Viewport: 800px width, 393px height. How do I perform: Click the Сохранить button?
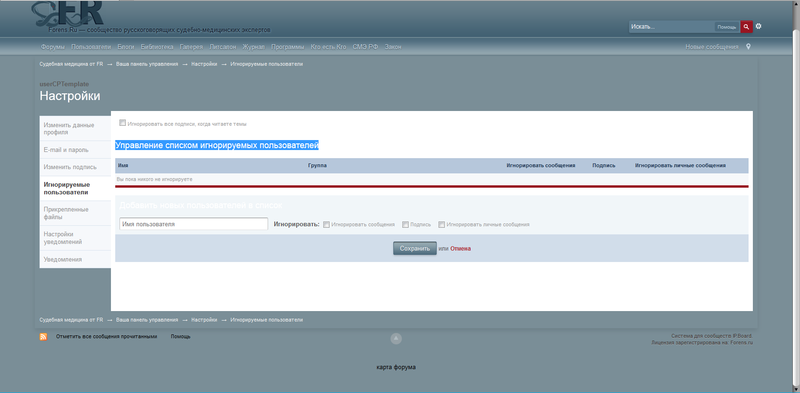point(415,249)
